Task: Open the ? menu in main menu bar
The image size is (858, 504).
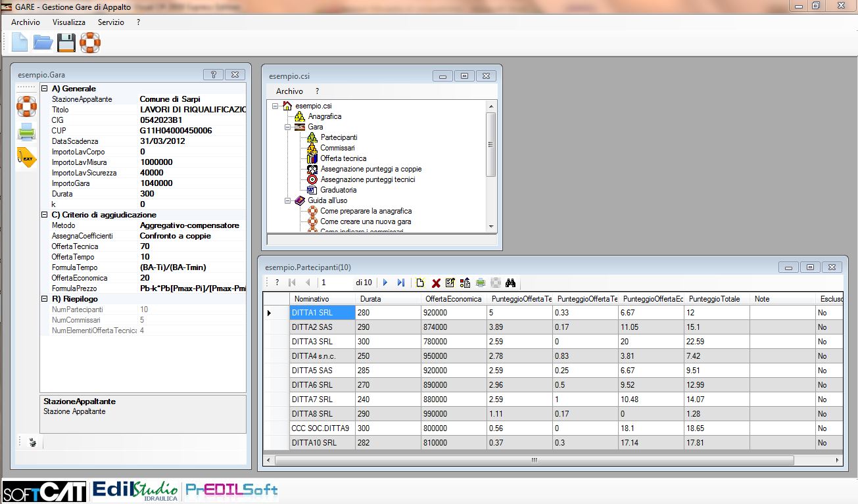Action: click(139, 22)
